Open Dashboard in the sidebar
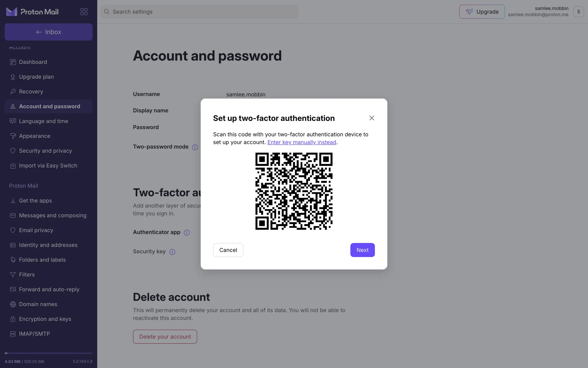Screen dimensions: 588x368 pyautogui.click(x=33, y=62)
